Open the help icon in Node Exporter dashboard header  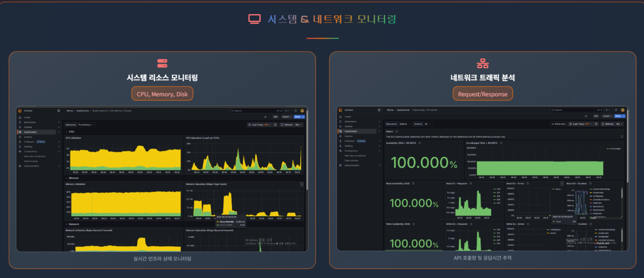(x=295, y=111)
